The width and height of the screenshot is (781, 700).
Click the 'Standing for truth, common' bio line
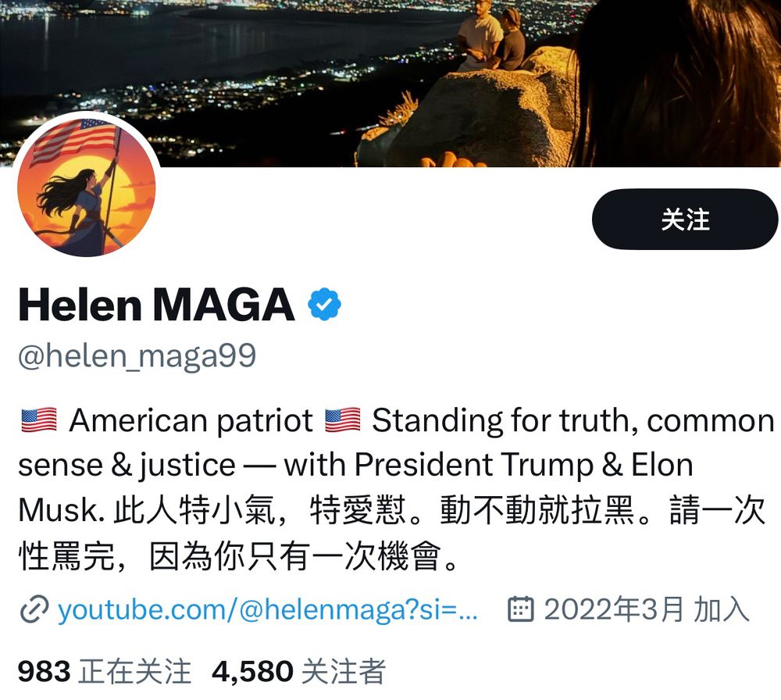(x=573, y=420)
